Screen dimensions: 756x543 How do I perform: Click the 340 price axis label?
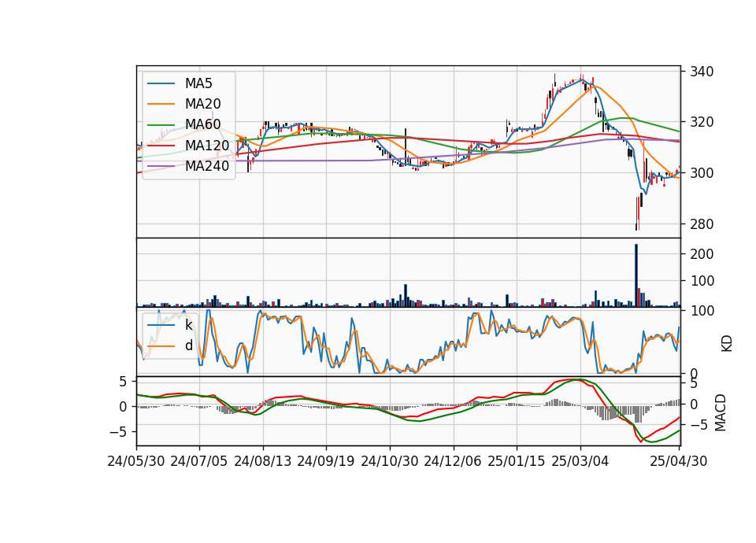click(702, 72)
